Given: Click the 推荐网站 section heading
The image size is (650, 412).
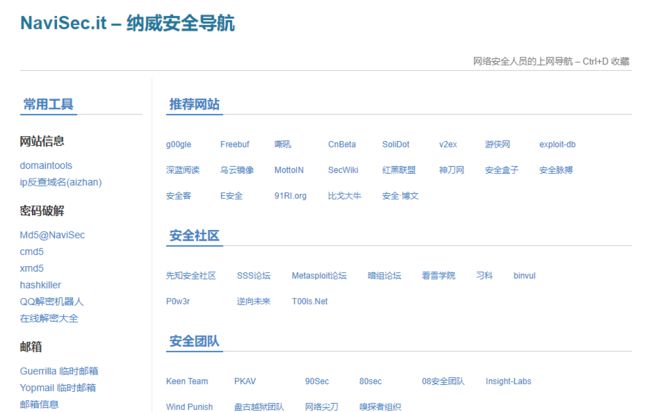Looking at the screenshot, I should tap(194, 104).
